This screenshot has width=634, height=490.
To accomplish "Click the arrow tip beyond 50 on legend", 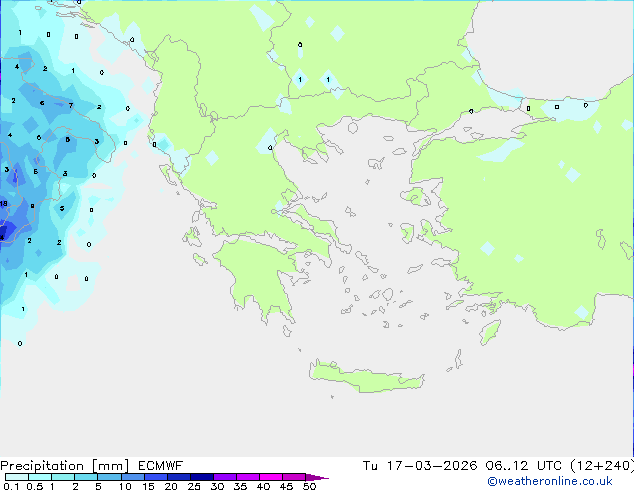I will point(317,477).
